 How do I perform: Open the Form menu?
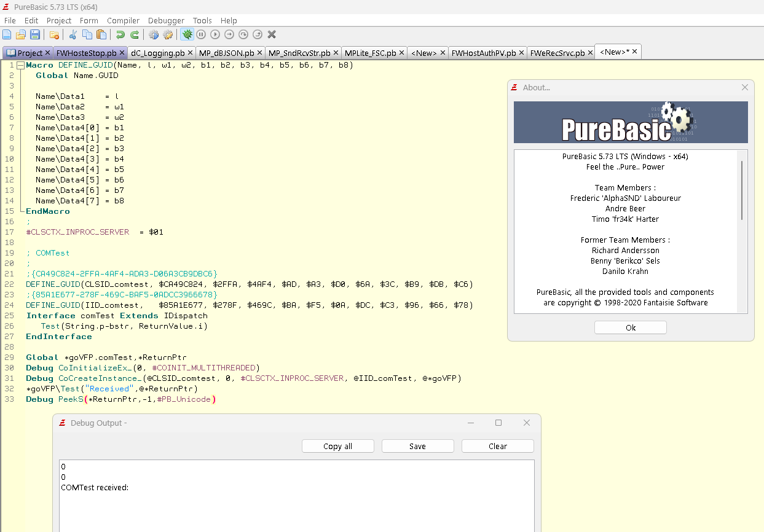click(x=89, y=20)
